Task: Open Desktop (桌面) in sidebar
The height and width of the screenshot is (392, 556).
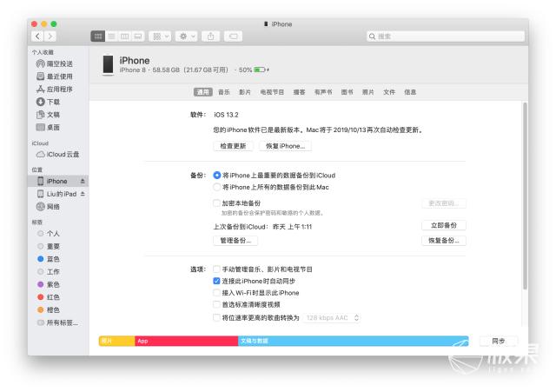Action: [49, 128]
